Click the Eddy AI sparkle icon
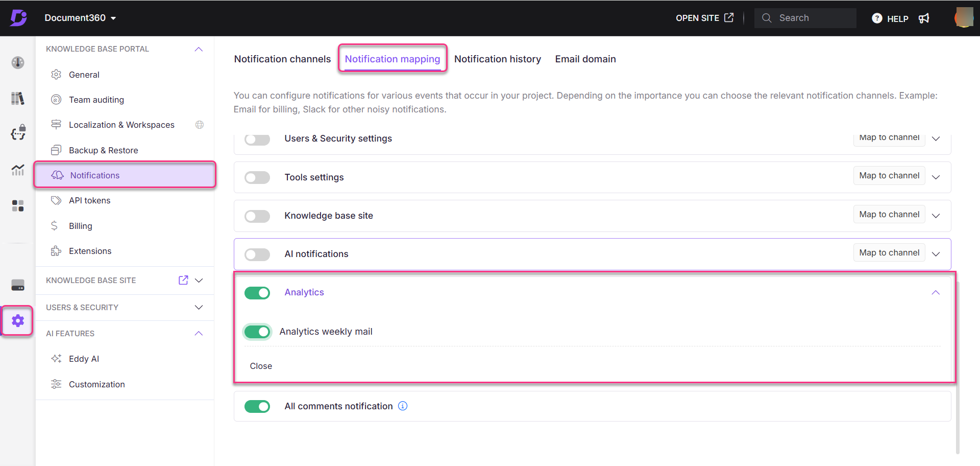980x466 pixels. [x=56, y=359]
